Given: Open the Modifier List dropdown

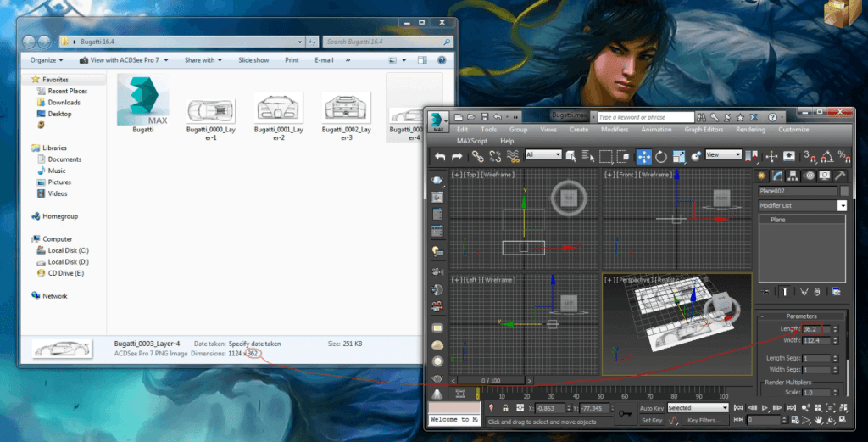Looking at the screenshot, I should 803,205.
